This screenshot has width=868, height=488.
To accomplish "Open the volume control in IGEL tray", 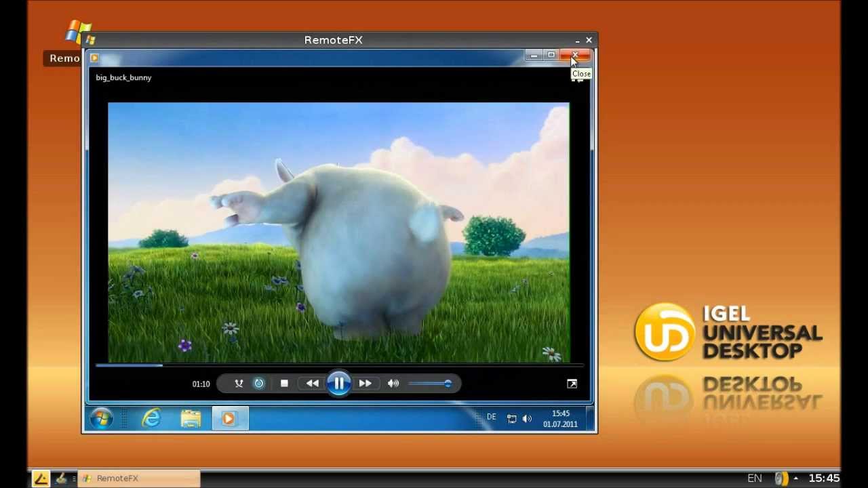I will [782, 479].
